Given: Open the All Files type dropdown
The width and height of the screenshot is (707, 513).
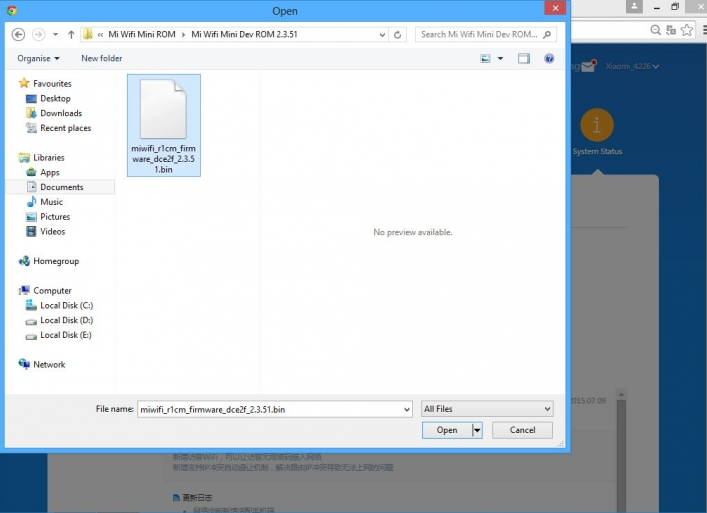Looking at the screenshot, I should 487,409.
